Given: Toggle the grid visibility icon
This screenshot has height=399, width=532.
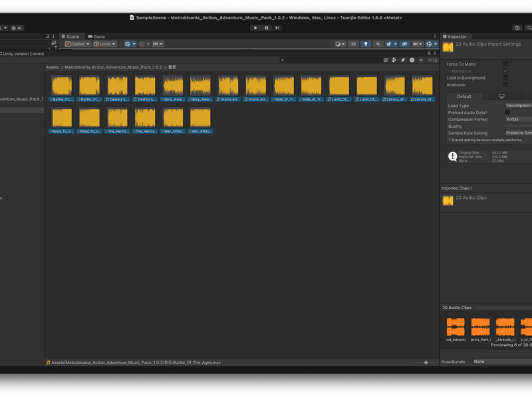Looking at the screenshot, I should click(128, 44).
